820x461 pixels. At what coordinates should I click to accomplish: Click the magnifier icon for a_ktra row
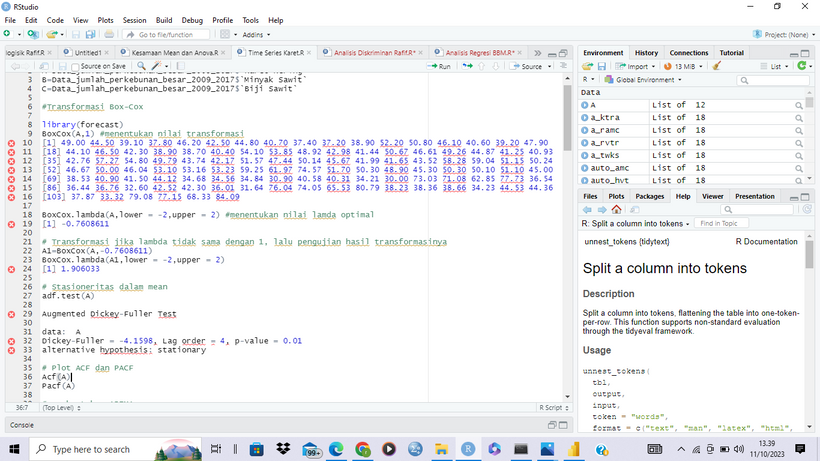799,118
